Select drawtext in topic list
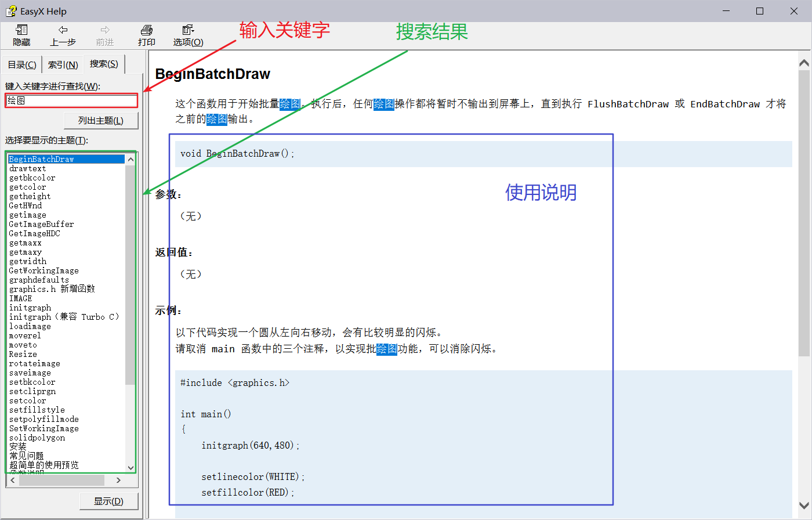 point(27,168)
